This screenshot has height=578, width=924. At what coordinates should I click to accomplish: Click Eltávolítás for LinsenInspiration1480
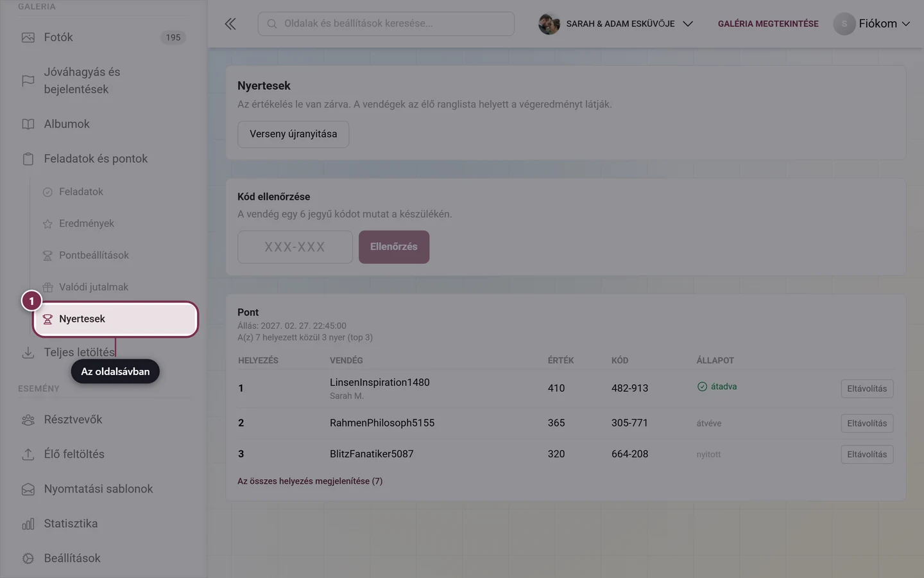pos(867,389)
